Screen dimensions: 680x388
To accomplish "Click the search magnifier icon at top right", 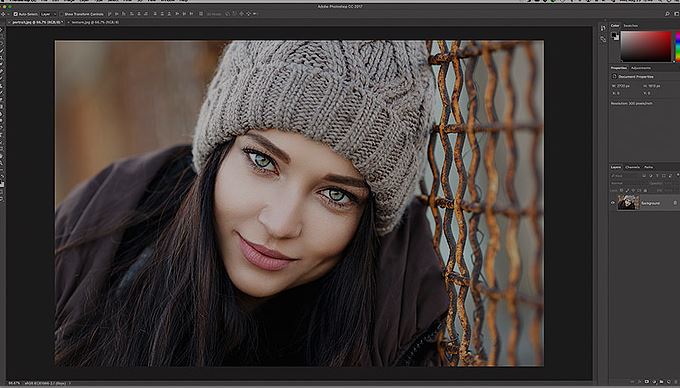I will pos(667,14).
